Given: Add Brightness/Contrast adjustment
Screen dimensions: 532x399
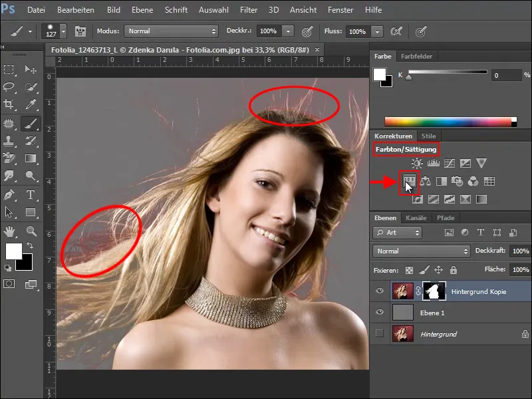Looking at the screenshot, I should (417, 163).
